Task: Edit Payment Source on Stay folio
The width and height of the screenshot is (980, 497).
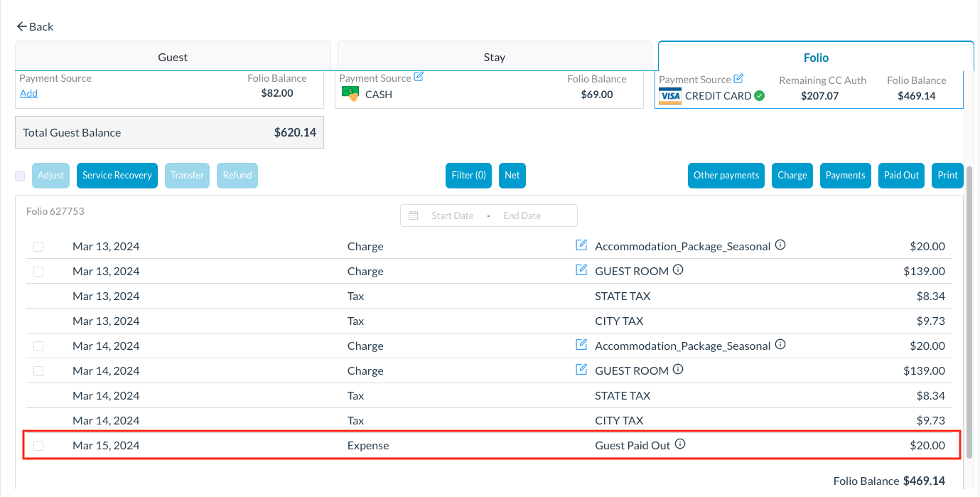Action: [419, 77]
